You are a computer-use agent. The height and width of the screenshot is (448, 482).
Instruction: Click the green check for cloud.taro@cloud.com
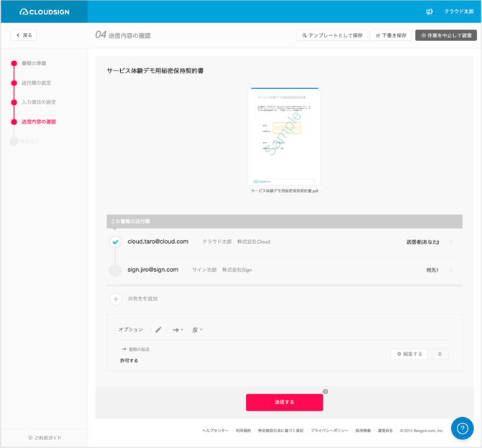[x=115, y=242]
